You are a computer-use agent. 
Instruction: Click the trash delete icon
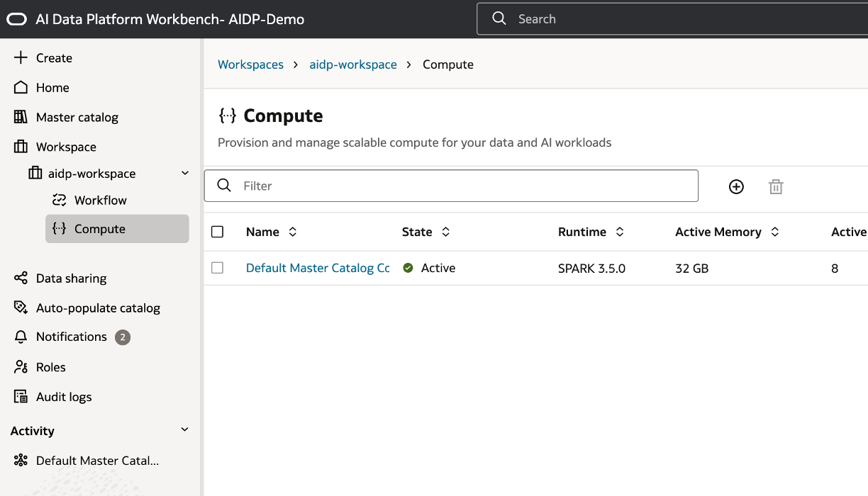pyautogui.click(x=776, y=186)
